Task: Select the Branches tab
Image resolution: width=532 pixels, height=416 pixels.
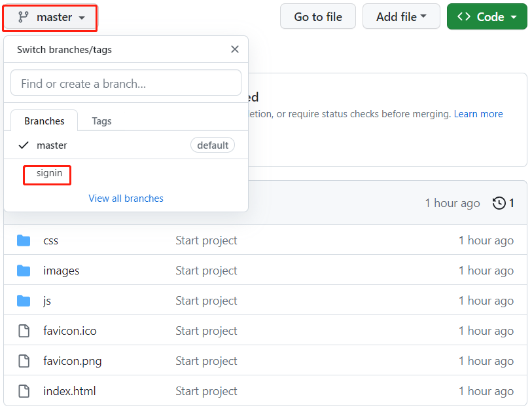Action: [x=44, y=121]
